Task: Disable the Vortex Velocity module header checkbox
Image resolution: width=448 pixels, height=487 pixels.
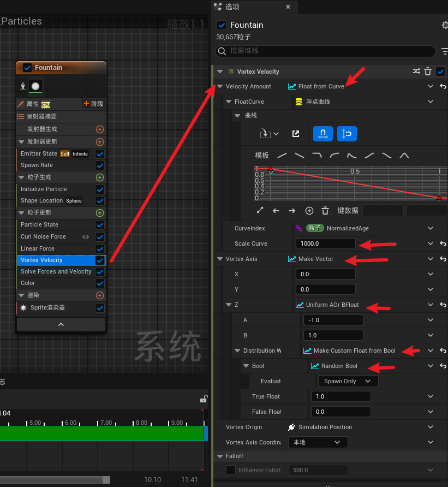Action: pos(440,72)
